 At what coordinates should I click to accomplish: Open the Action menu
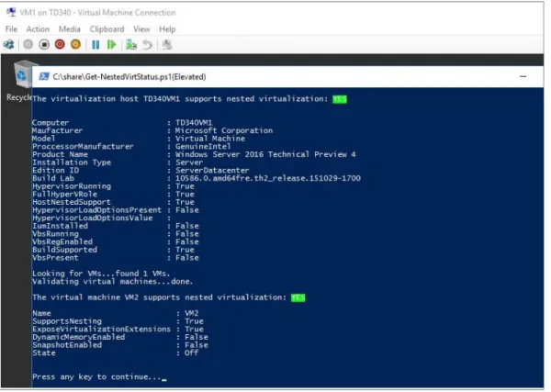(38, 29)
